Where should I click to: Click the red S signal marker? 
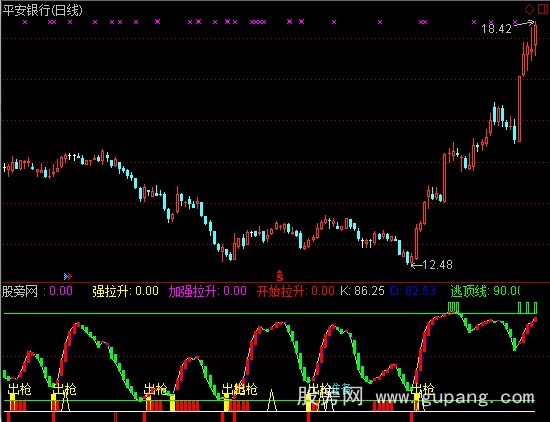point(280,276)
